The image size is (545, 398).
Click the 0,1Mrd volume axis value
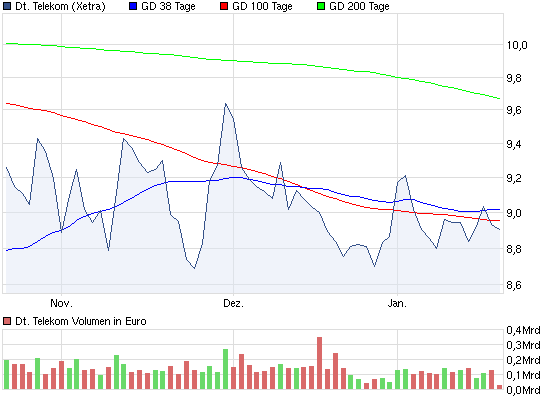point(523,375)
